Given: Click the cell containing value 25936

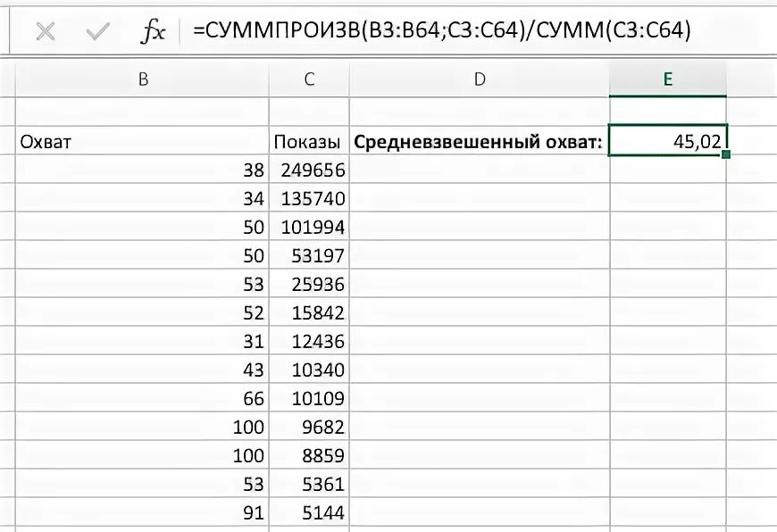Looking at the screenshot, I should coord(308,284).
